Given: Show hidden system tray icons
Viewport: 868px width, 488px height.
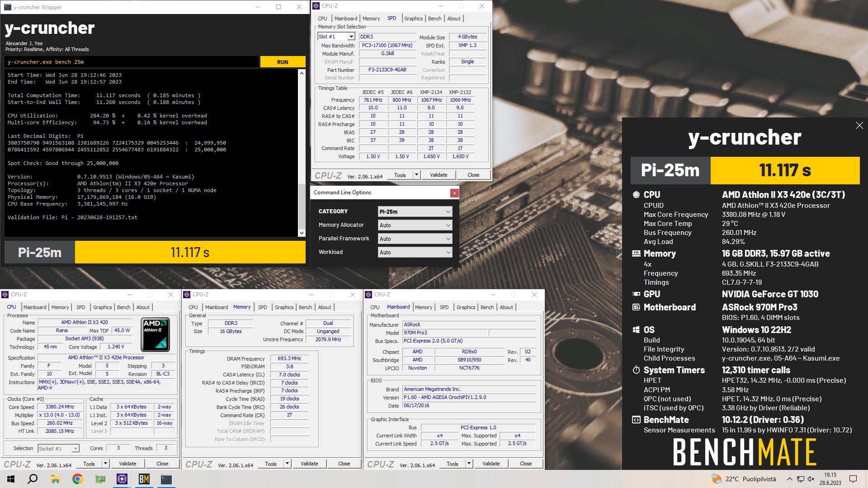Looking at the screenshot, I should (789, 479).
